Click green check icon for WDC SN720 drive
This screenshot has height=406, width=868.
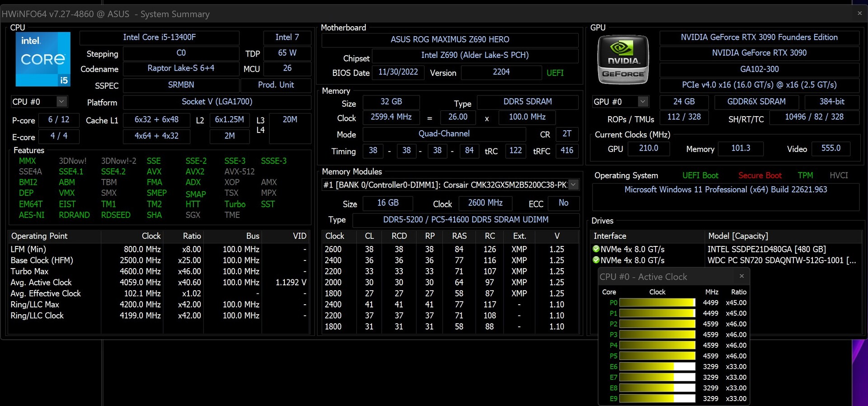[596, 260]
